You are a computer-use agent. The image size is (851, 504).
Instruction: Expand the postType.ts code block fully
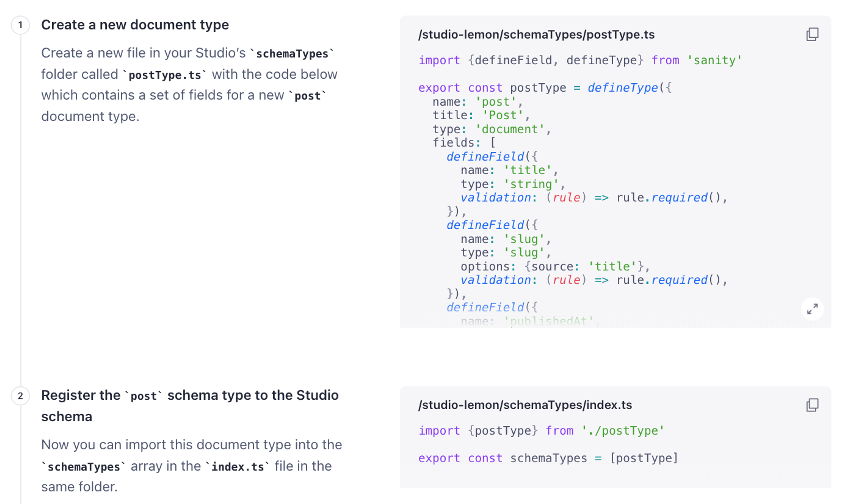click(812, 309)
